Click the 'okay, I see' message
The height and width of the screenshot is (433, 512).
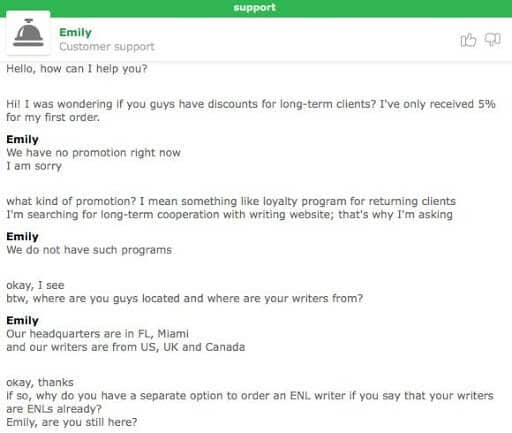(35, 285)
